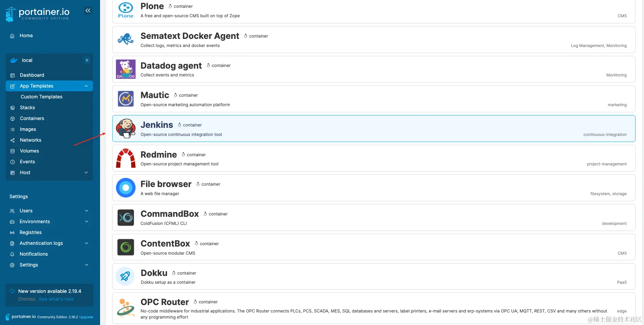Select the Mautic template title

coord(155,95)
